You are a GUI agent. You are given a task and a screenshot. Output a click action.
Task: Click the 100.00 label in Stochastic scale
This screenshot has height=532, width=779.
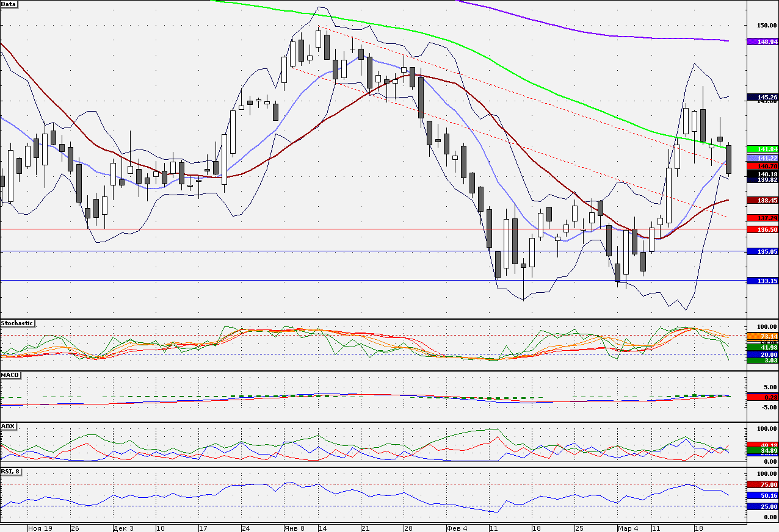click(x=766, y=327)
